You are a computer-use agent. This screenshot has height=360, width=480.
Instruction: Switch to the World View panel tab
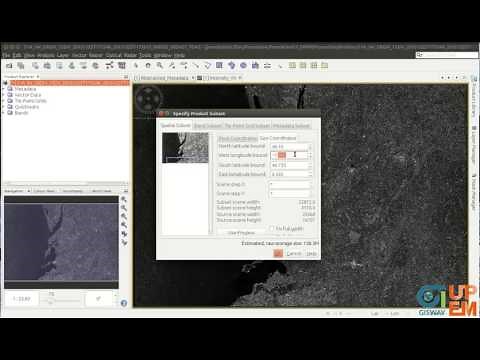(102, 191)
